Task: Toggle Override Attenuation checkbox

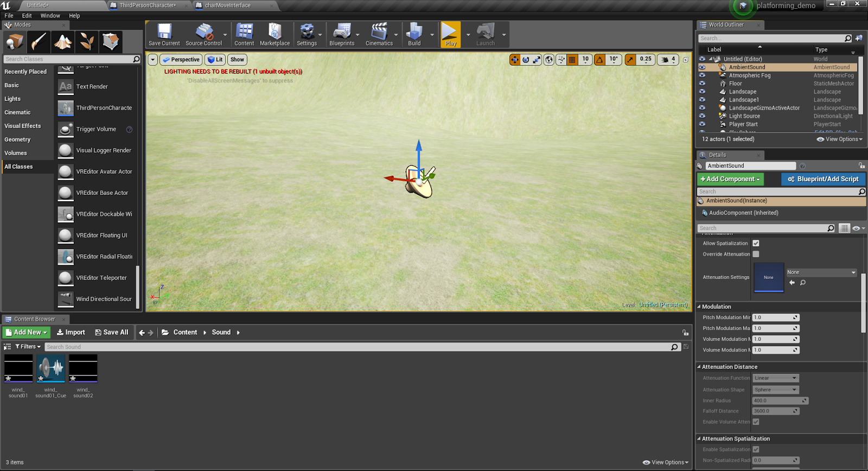Action: 756,254
